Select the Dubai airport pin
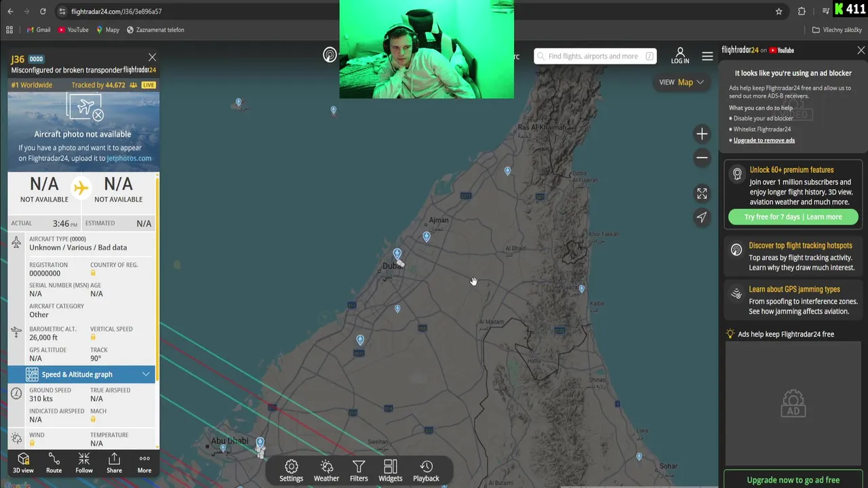This screenshot has height=488, width=868. [397, 254]
